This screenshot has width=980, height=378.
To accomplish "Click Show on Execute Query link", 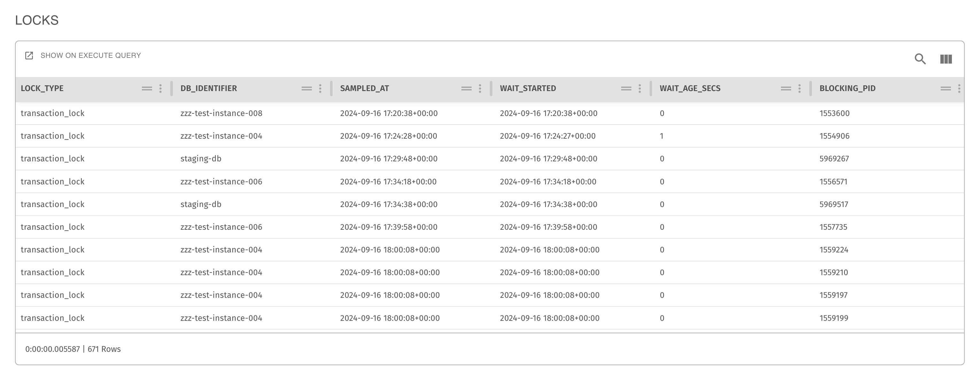I will tap(90, 56).
